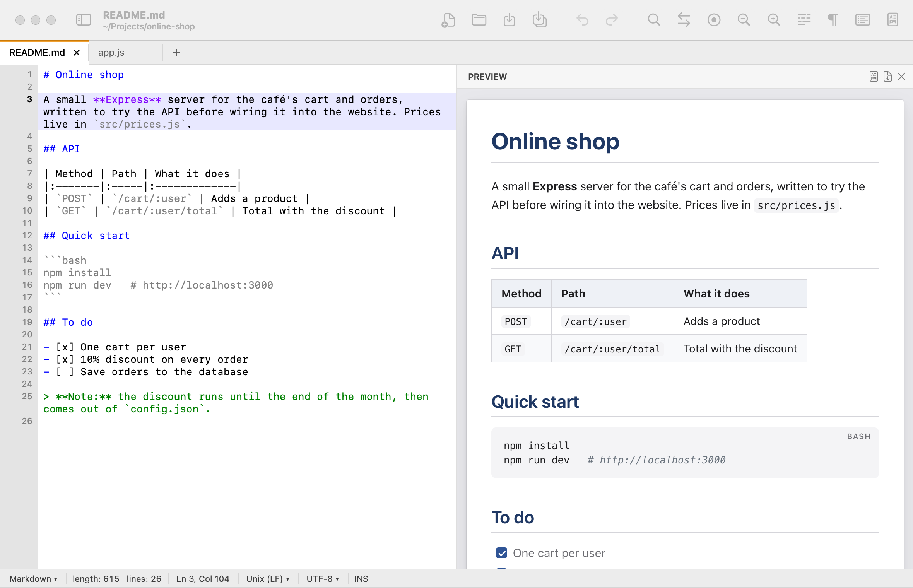Click the README.md title in the window title bar
Image resolution: width=913 pixels, height=588 pixels.
click(134, 15)
